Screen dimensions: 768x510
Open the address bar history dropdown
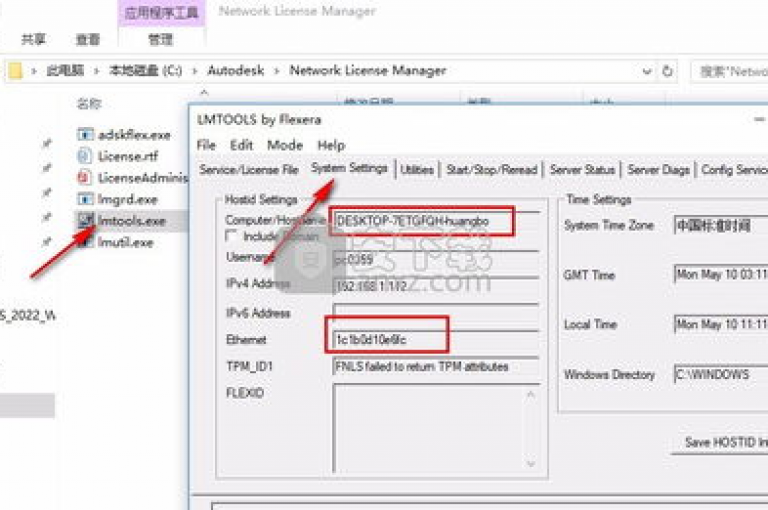(647, 72)
